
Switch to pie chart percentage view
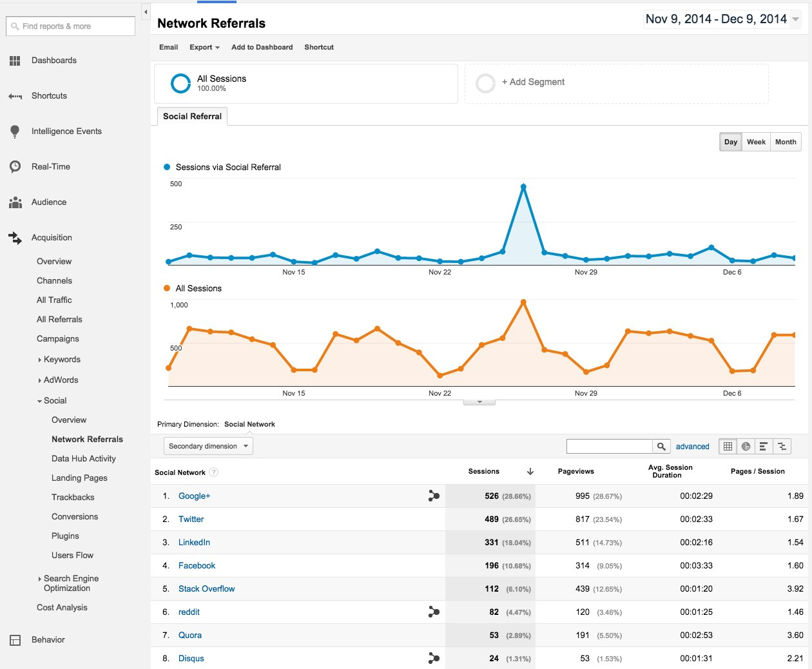[x=746, y=446]
